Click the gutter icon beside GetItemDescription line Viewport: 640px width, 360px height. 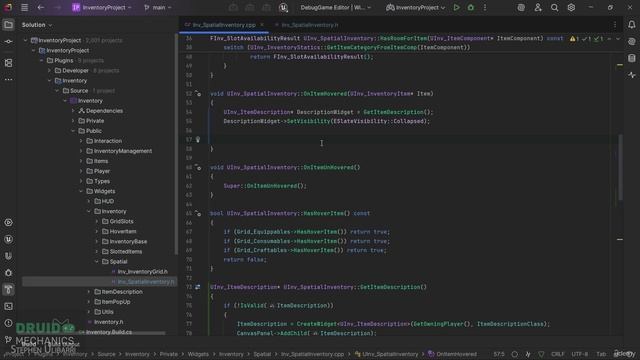pos(198,287)
